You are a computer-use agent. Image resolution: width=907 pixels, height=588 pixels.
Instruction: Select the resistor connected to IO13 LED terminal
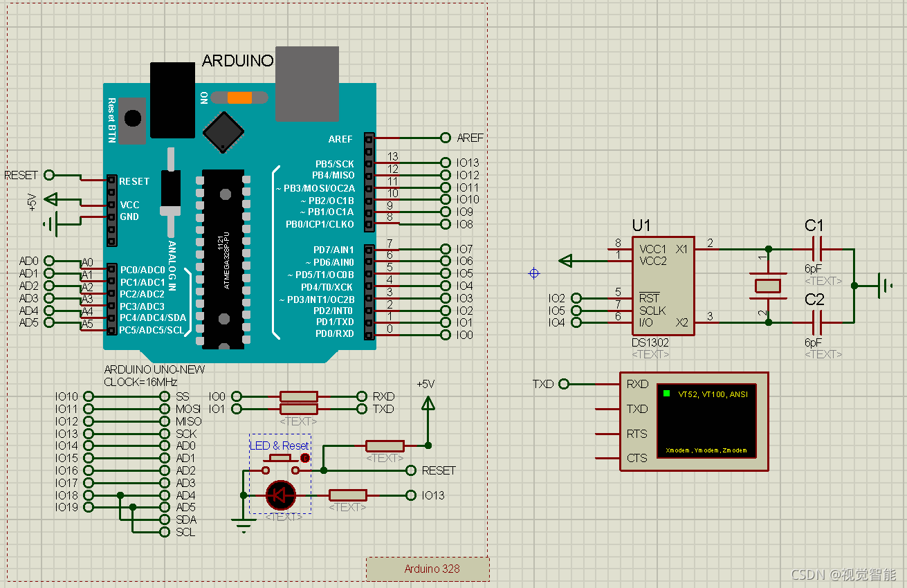tap(347, 495)
